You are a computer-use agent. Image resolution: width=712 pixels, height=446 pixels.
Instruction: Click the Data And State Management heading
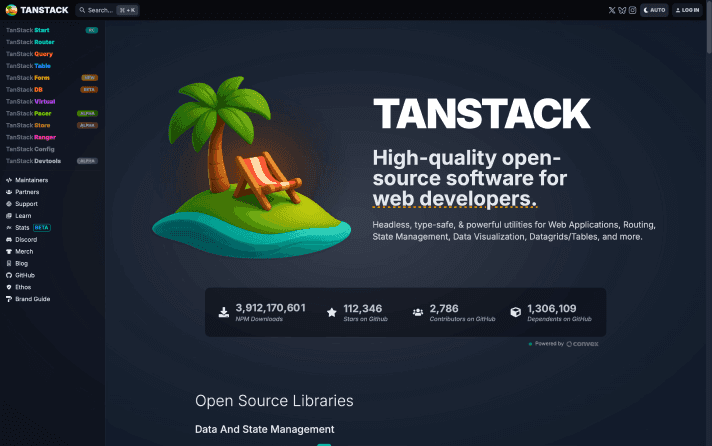265,429
